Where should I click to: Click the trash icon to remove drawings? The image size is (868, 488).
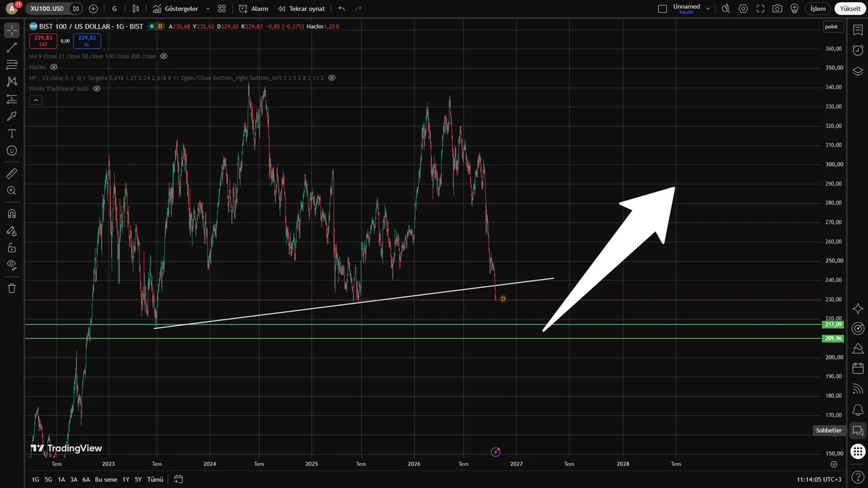click(x=12, y=288)
